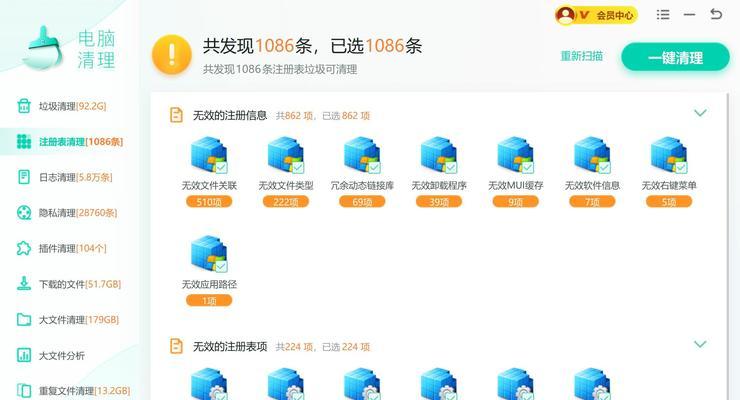Click 共发现1086条注册表垃圾可清理 subtitle text
740x400 pixels.
[280, 69]
